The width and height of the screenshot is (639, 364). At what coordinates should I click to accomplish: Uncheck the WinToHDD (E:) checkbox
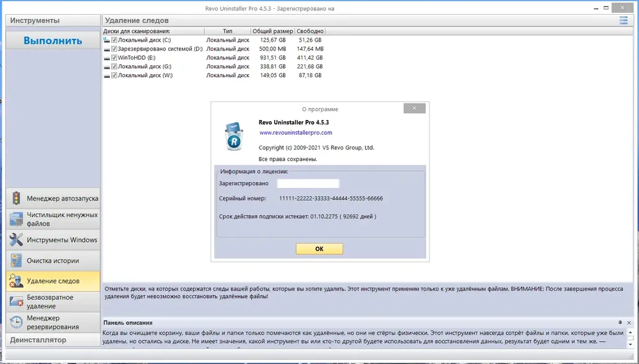click(x=114, y=58)
